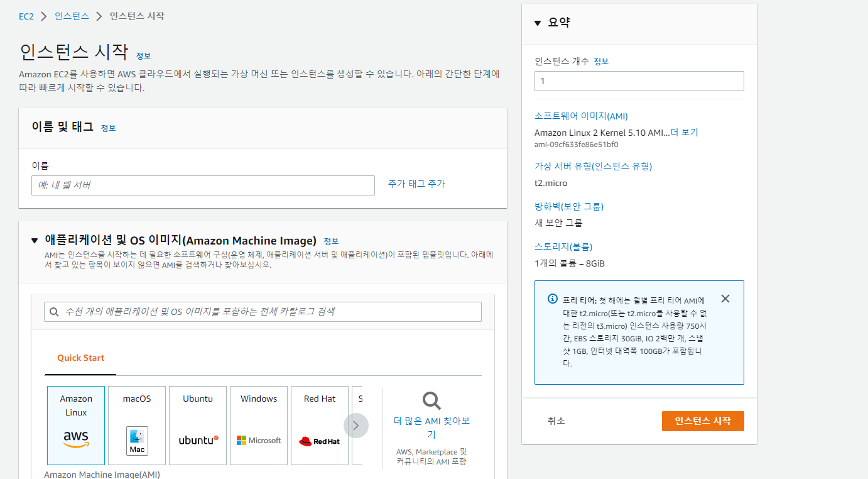The width and height of the screenshot is (868, 479).
Task: Click 더 보기 link in summary
Action: point(685,133)
